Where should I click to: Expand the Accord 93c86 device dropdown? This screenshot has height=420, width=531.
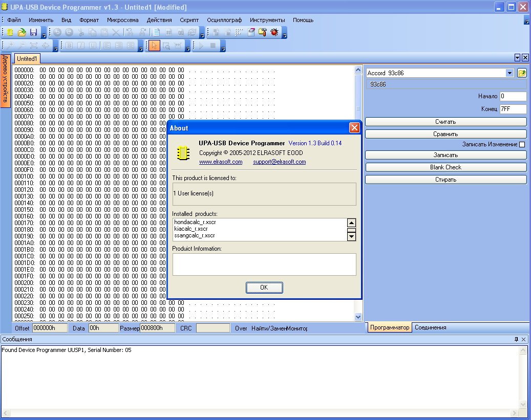pos(509,73)
